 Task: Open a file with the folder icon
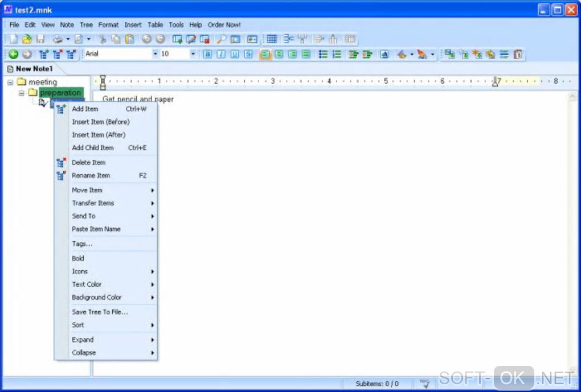pyautogui.click(x=27, y=39)
